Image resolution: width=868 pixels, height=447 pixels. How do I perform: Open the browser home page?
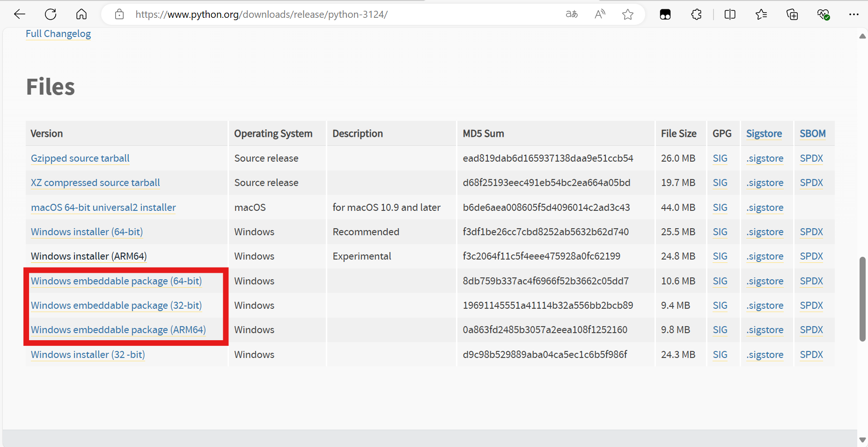tap(81, 15)
